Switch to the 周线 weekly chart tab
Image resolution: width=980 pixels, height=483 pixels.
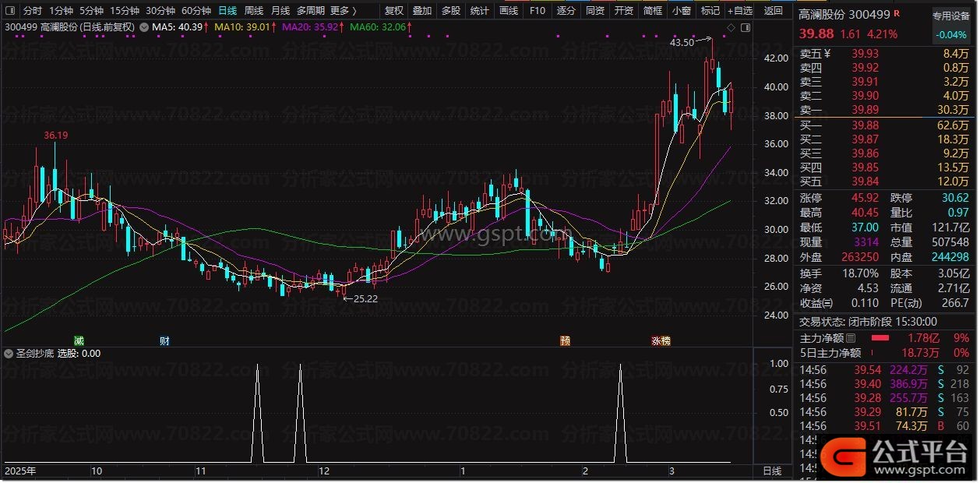tap(254, 11)
